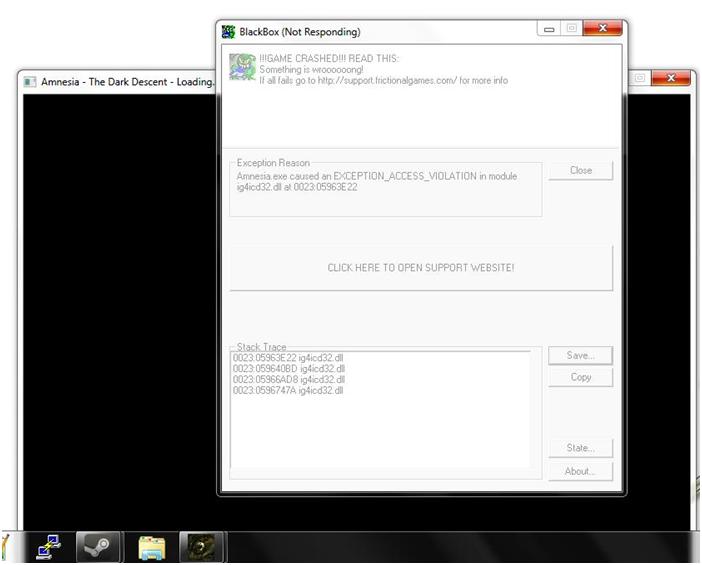Select stack trace line 0023:05963E22 ig4icd32.dll

288,358
